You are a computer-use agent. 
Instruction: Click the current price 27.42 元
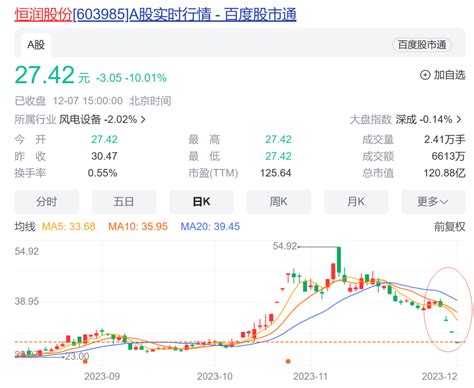52,75
